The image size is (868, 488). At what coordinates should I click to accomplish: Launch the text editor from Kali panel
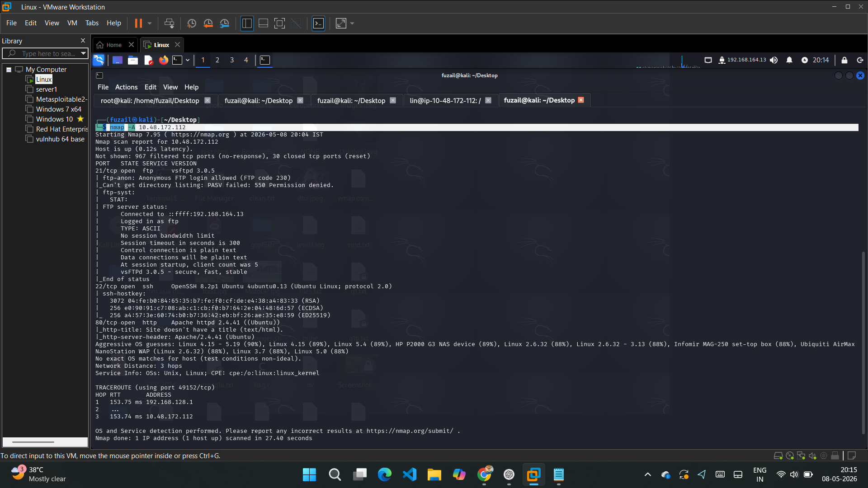(x=148, y=60)
